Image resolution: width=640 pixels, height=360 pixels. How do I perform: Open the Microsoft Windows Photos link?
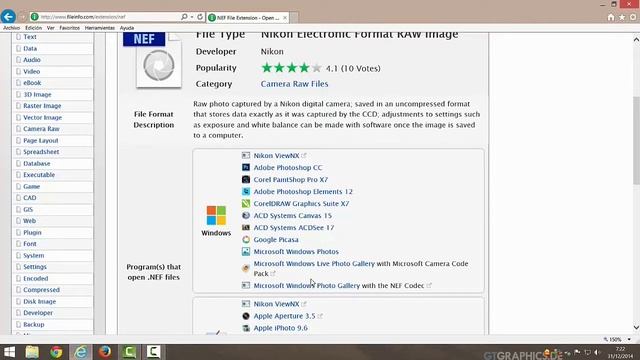(296, 251)
